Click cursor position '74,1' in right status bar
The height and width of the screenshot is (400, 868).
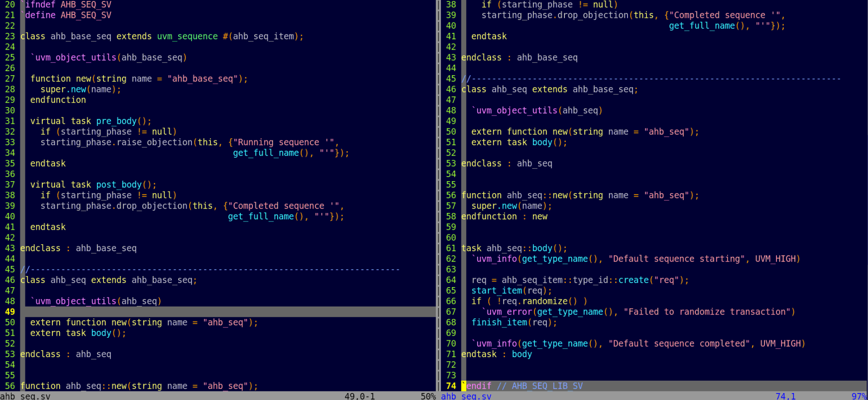pos(785,396)
